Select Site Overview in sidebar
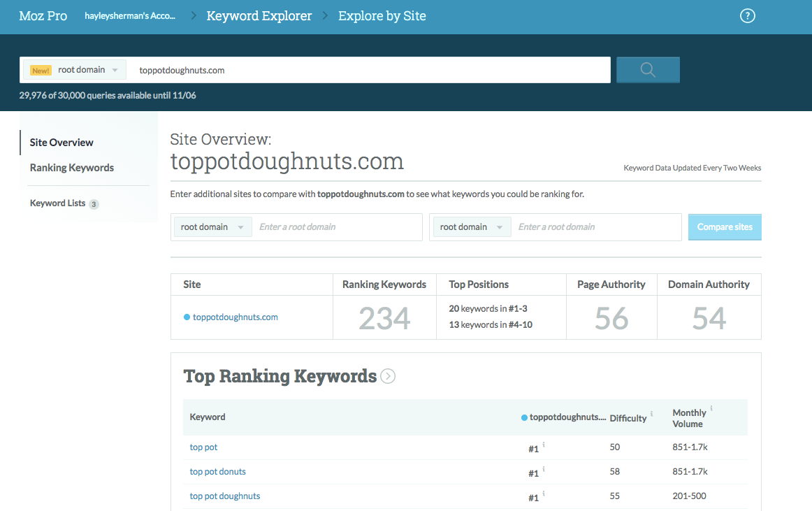This screenshot has height=511, width=812. coord(61,143)
